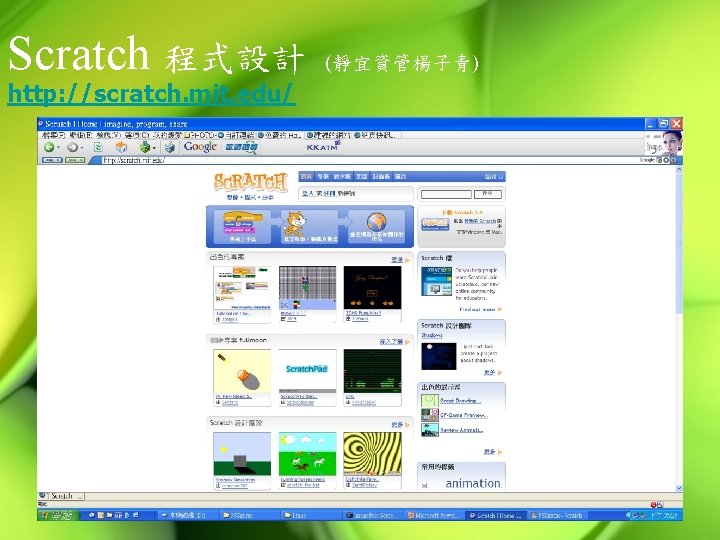Click the 'CF-Game Framew...' gallery link
Screen dimensions: 720x540
coord(463,415)
